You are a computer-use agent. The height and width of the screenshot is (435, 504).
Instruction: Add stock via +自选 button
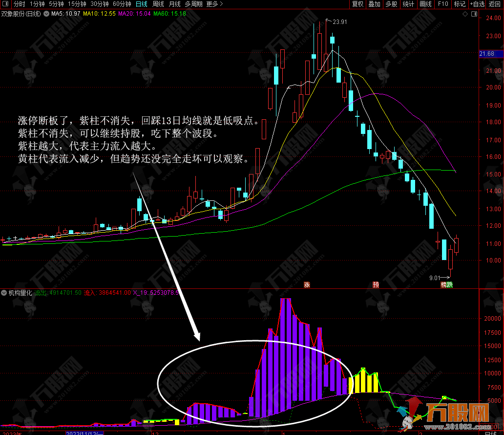coord(477,4)
